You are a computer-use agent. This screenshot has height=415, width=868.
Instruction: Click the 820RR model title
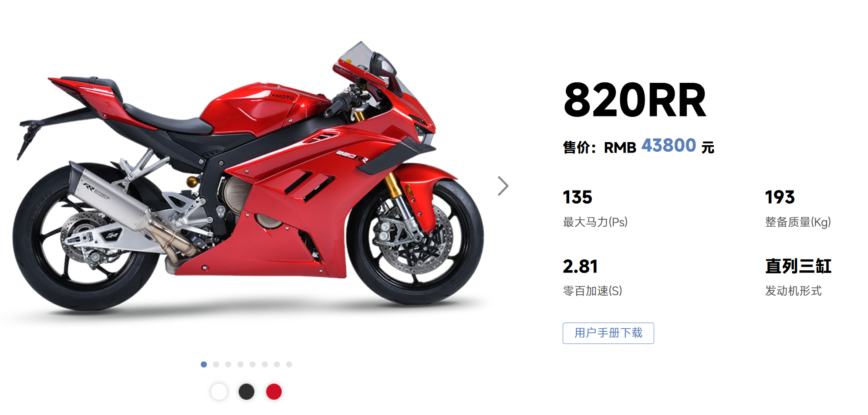(635, 100)
